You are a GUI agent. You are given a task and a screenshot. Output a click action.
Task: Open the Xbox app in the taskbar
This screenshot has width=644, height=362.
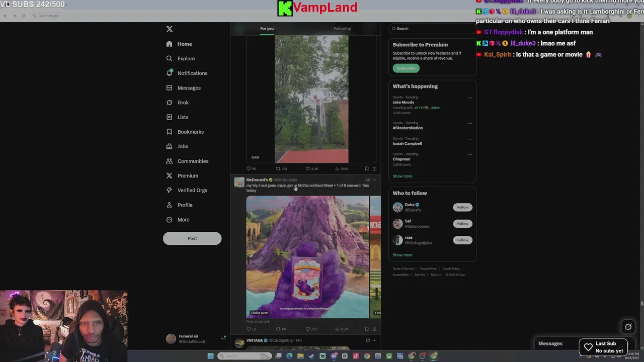click(389, 356)
